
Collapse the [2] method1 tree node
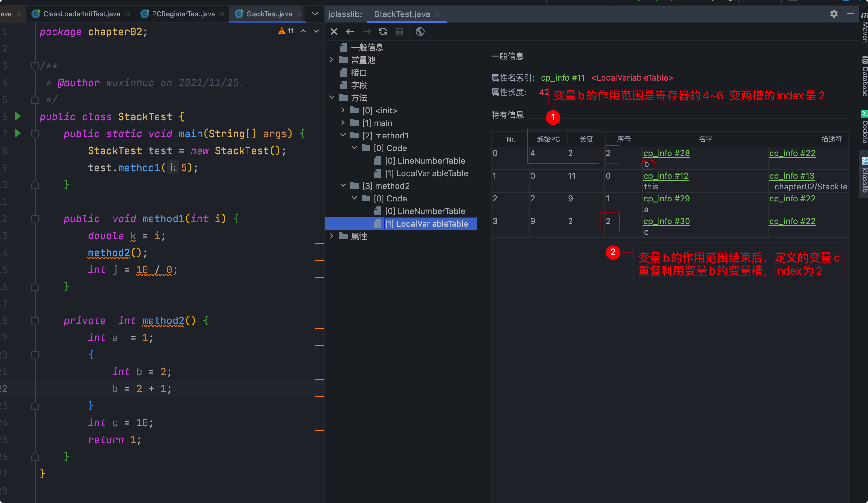click(x=343, y=135)
